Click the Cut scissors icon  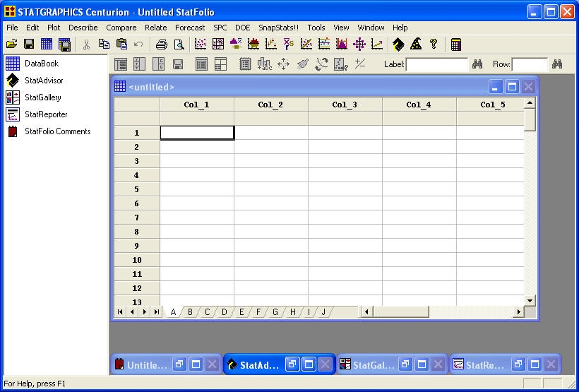pyautogui.click(x=86, y=44)
